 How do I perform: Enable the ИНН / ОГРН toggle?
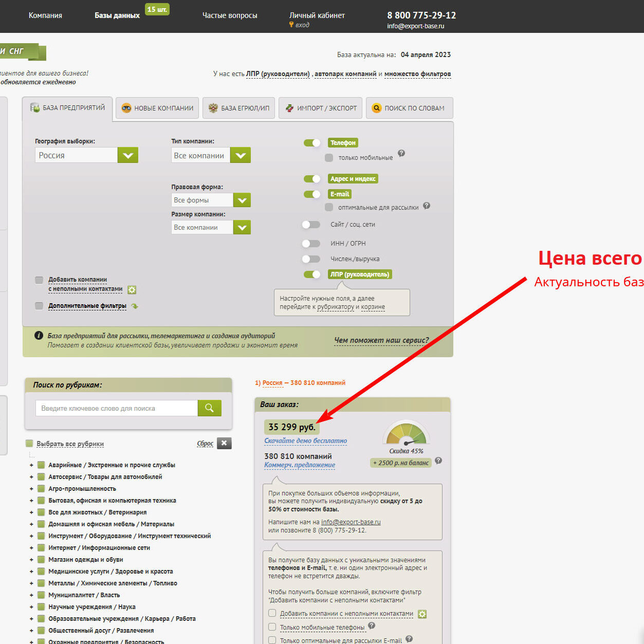[311, 244]
